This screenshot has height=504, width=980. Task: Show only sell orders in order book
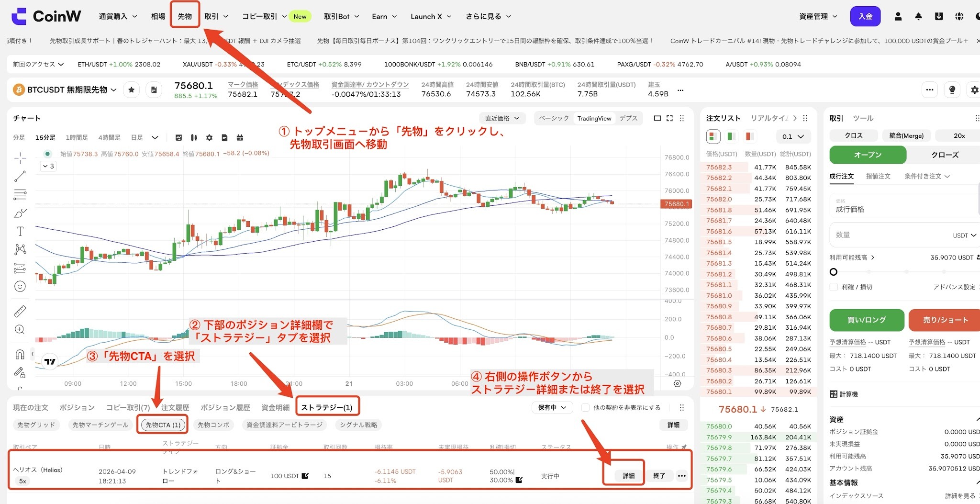pos(749,136)
